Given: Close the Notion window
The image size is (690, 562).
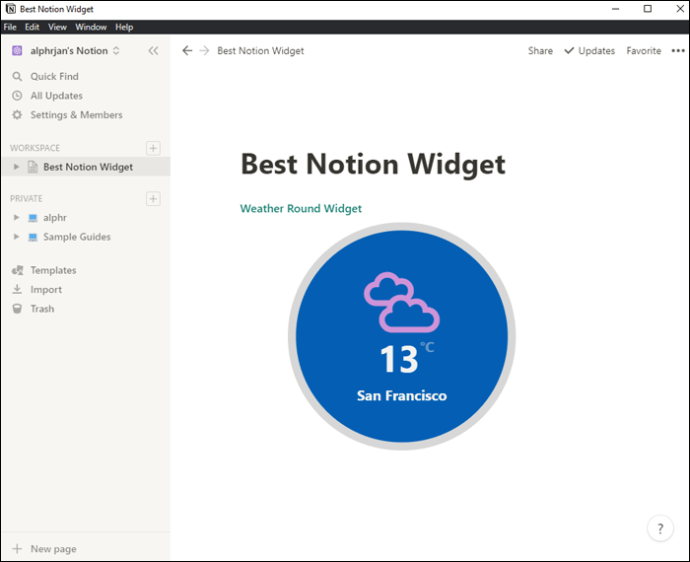Looking at the screenshot, I should [680, 9].
